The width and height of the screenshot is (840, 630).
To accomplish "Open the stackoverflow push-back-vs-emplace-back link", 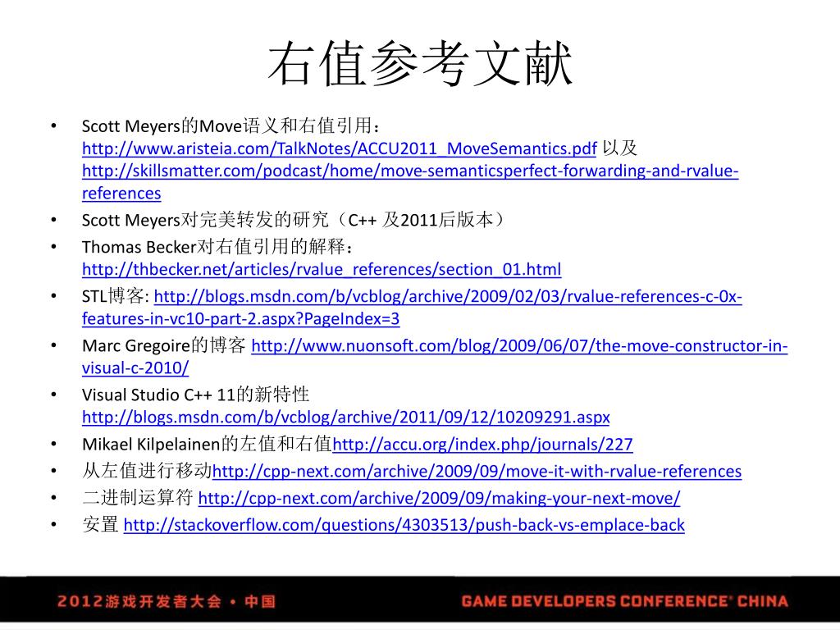I will click(x=404, y=524).
